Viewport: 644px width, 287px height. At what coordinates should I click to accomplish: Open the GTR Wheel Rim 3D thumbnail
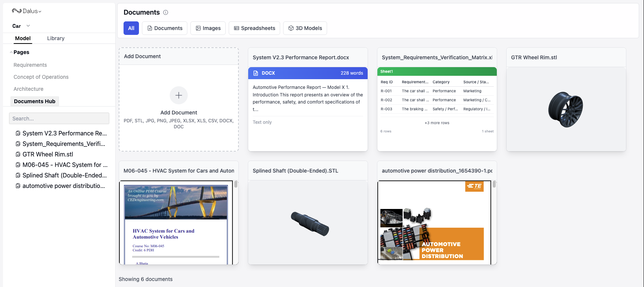[x=566, y=109]
